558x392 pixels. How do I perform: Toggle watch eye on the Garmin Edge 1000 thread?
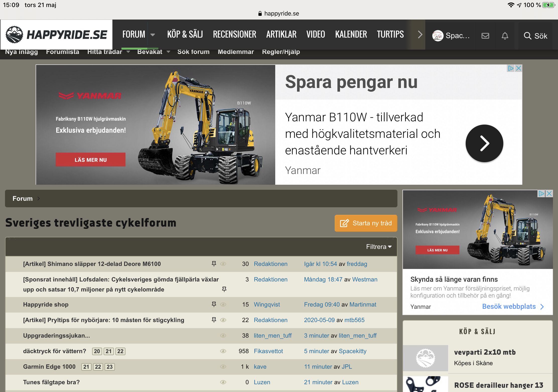(223, 367)
